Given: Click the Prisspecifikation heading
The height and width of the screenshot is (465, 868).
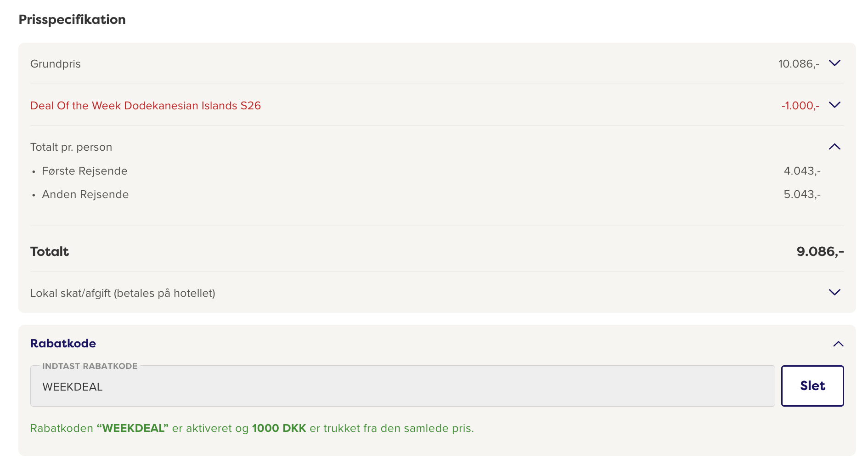Looking at the screenshot, I should 72,19.
